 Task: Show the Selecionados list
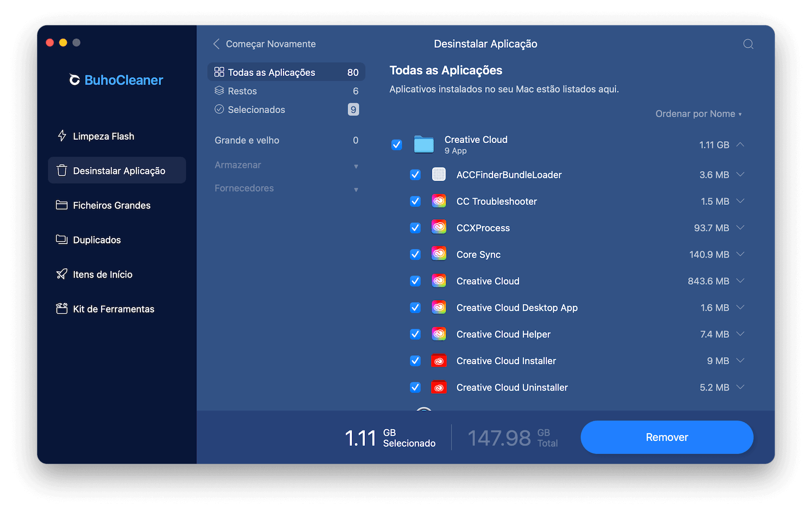pyautogui.click(x=286, y=109)
